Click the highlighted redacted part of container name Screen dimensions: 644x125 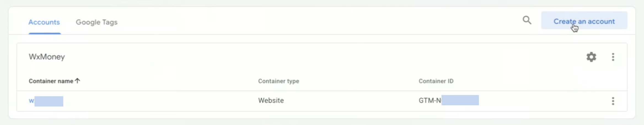(x=49, y=101)
